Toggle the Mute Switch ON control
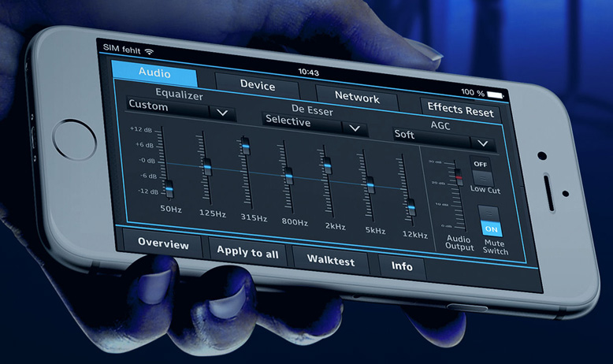 (x=491, y=221)
